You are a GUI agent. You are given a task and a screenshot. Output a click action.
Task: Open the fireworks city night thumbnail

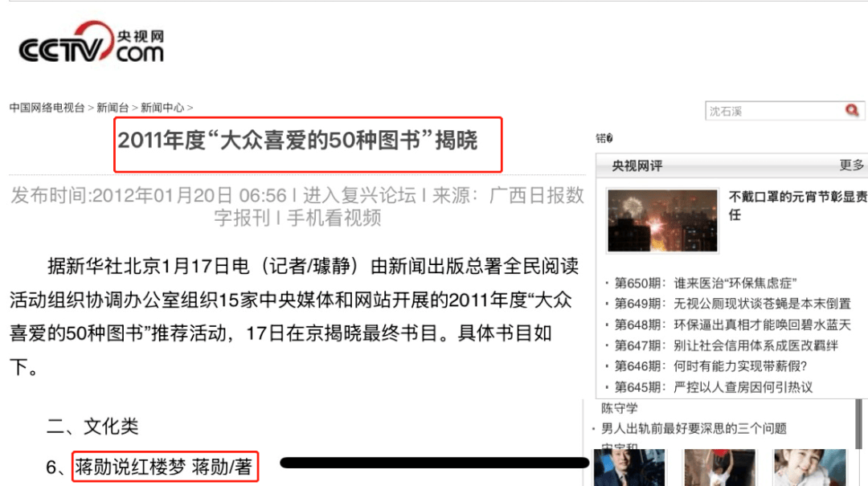pos(662,220)
